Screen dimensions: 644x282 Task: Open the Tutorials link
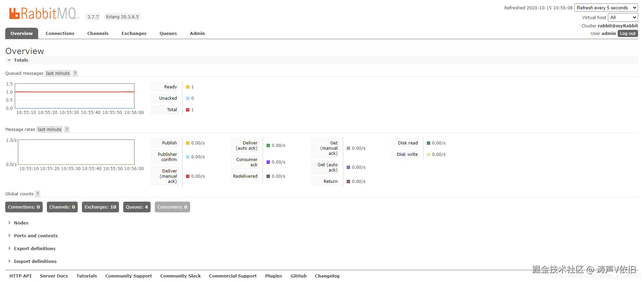(87, 276)
